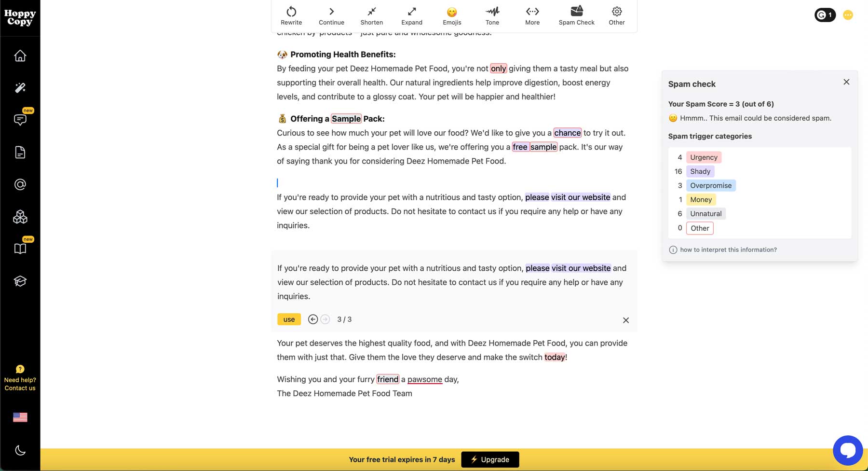Apply the suggestion with the 'use' button
The image size is (868, 471).
pos(288,319)
